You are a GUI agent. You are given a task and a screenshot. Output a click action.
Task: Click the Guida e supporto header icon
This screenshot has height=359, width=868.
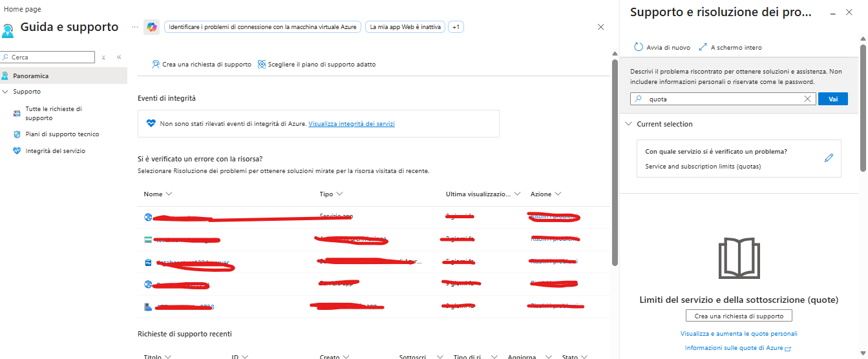tap(8, 30)
